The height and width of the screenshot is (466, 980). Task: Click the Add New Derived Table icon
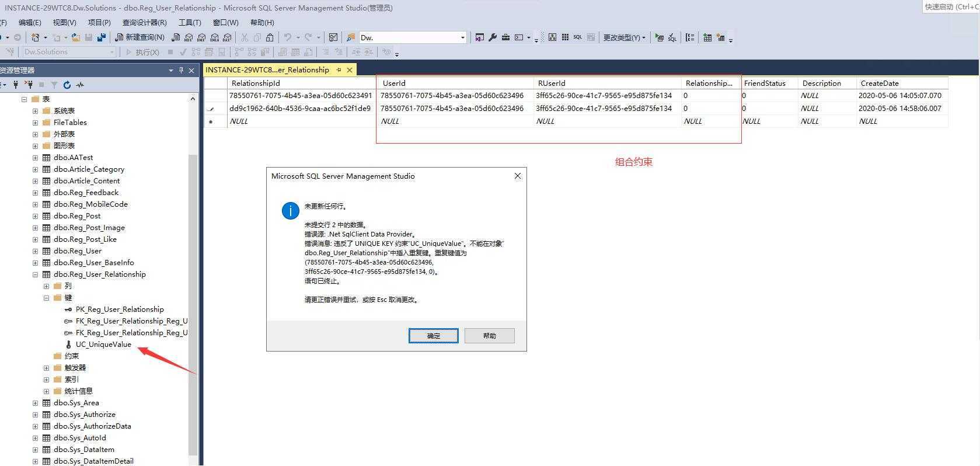point(721,37)
